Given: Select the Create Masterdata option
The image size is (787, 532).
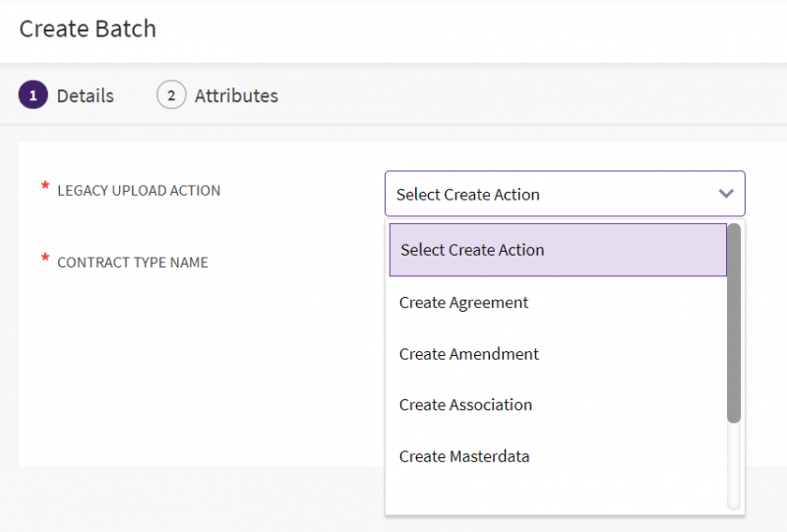Looking at the screenshot, I should pos(558,456).
